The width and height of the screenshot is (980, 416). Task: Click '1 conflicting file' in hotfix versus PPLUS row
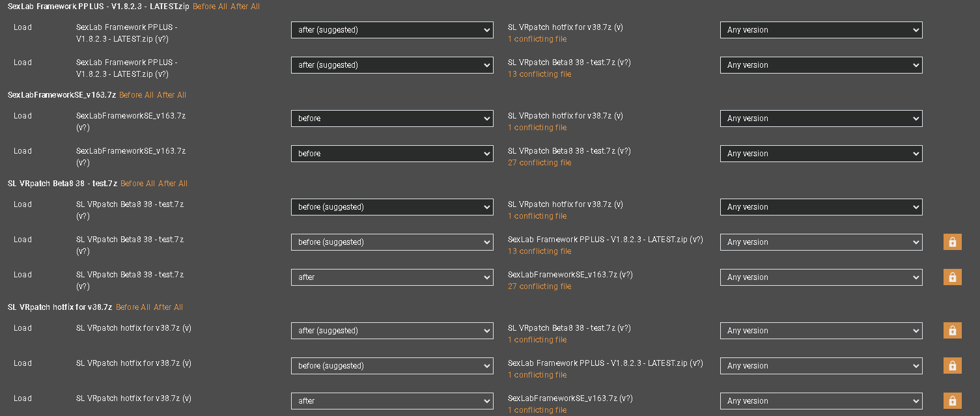coord(537,375)
